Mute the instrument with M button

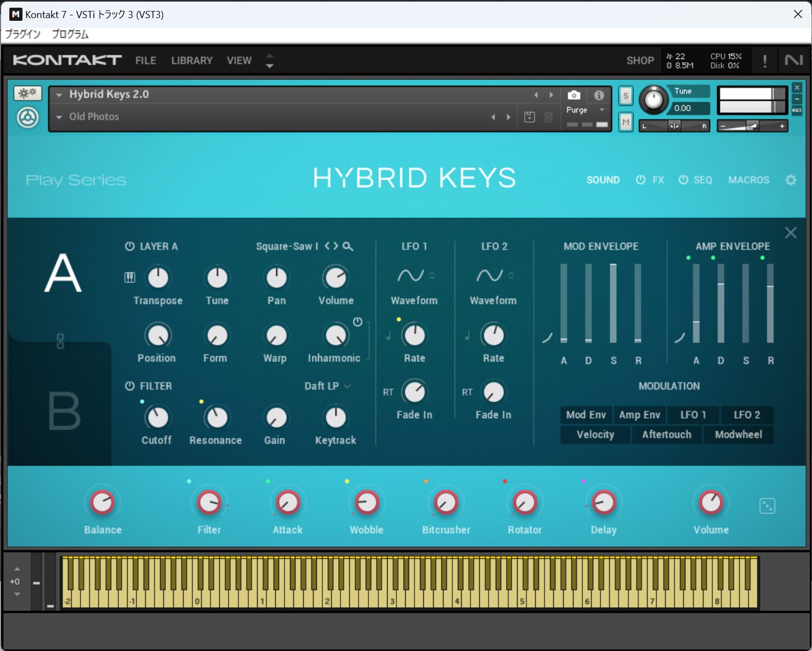(x=626, y=122)
